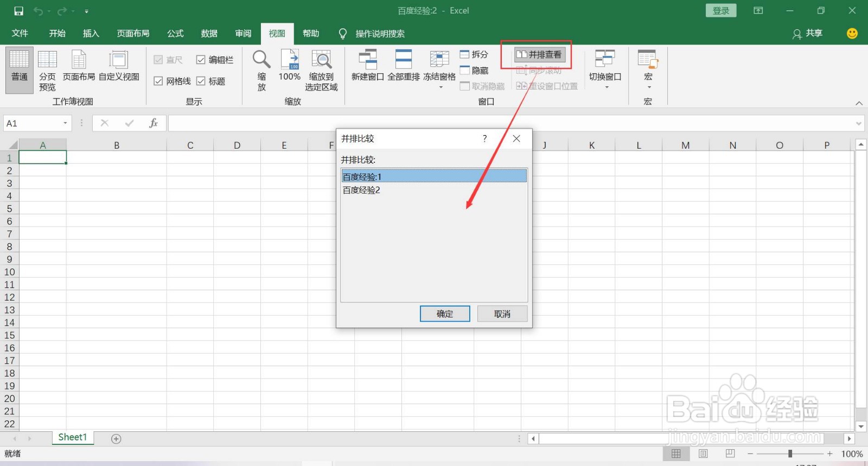Save the workbook from the quick access toolbar
Screen dimensions: 868x466
click(19, 11)
